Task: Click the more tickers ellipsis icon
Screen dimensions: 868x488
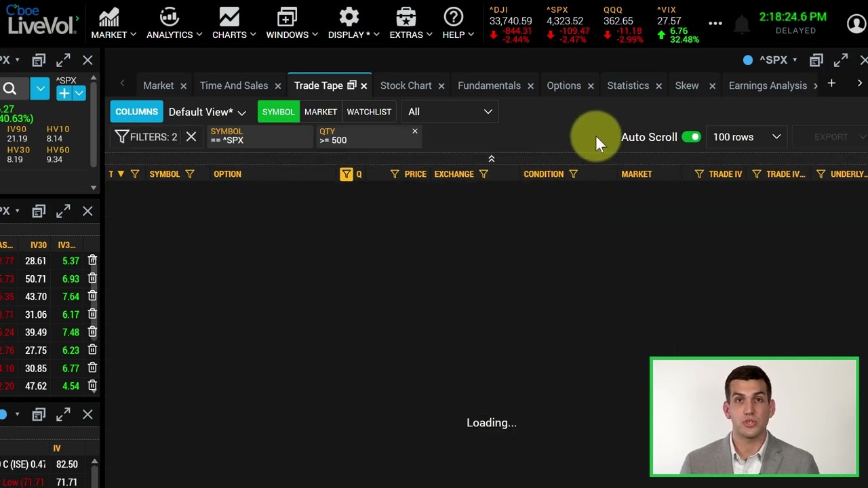Action: tap(715, 23)
